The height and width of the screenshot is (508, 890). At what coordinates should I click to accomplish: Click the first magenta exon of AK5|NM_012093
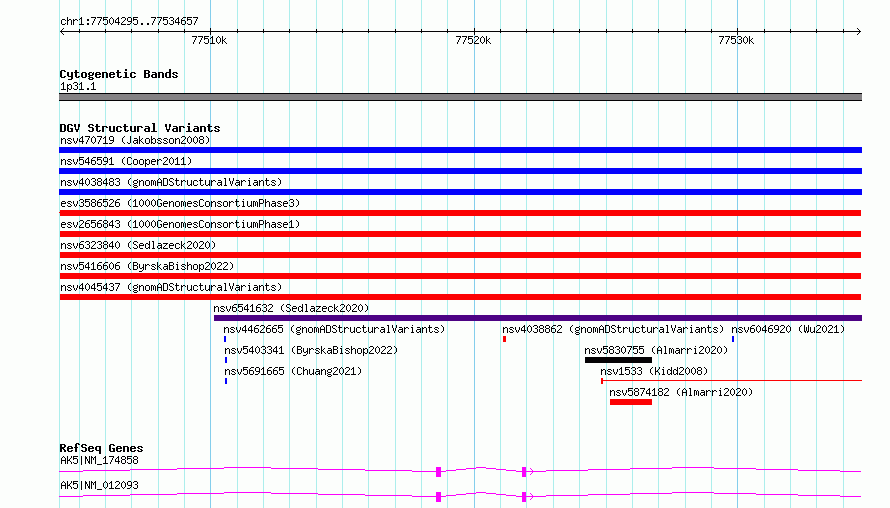pyautogui.click(x=438, y=497)
